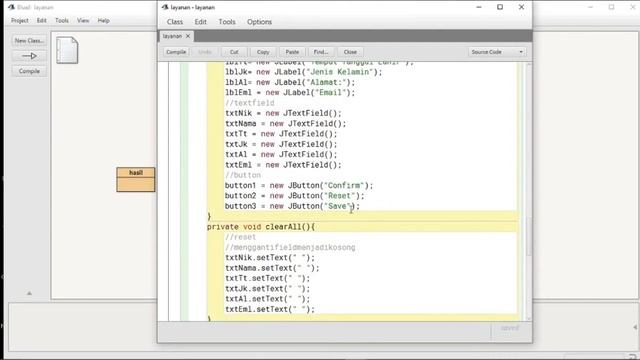This screenshot has width=640, height=360.
Task: Click the editor Compile button
Action: point(176,52)
